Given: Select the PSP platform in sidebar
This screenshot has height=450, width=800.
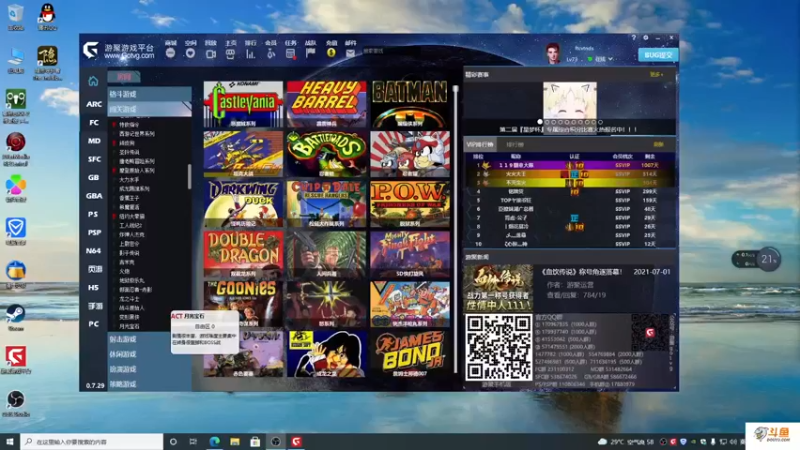Looking at the screenshot, I should point(94,233).
